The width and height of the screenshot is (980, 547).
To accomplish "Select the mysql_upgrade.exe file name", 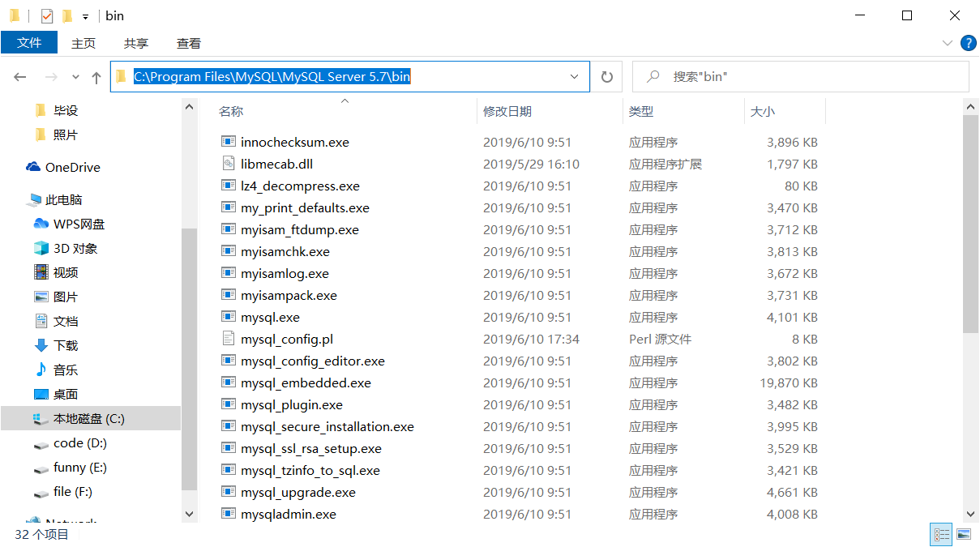I will tap(298, 492).
